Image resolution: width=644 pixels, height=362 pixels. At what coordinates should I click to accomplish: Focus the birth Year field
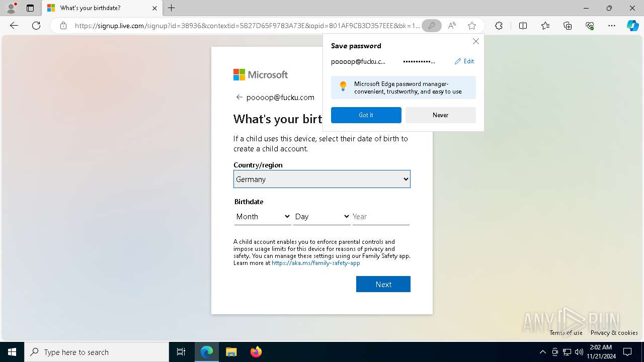pyautogui.click(x=381, y=217)
